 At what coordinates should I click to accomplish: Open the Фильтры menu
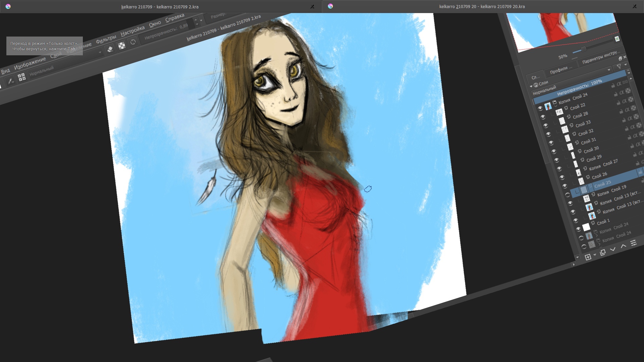pos(106,39)
